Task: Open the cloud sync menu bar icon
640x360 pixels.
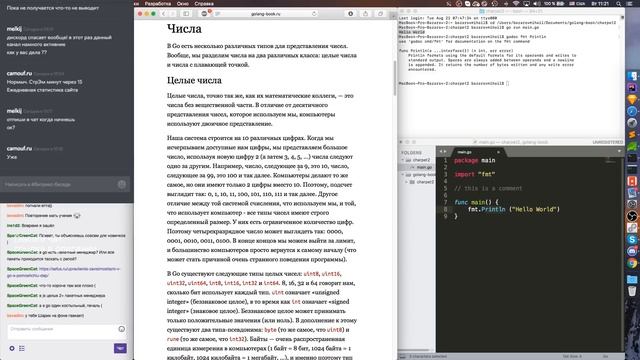Action: (x=476, y=3)
